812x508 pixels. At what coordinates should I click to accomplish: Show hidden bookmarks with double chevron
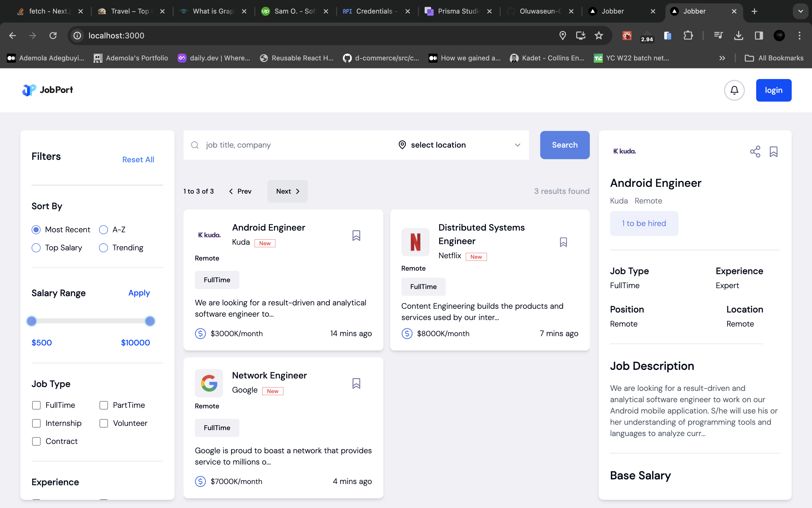722,58
